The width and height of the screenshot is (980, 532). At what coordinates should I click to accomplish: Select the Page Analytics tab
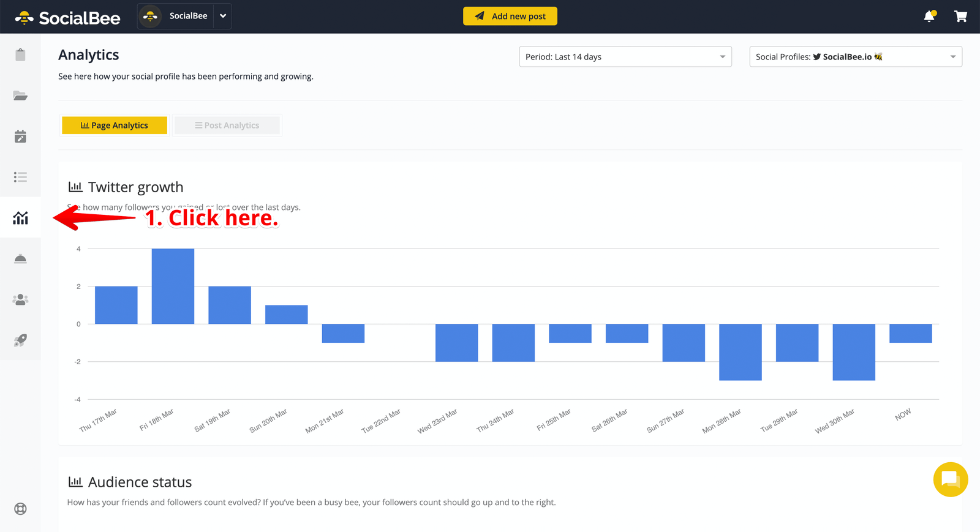tap(115, 126)
